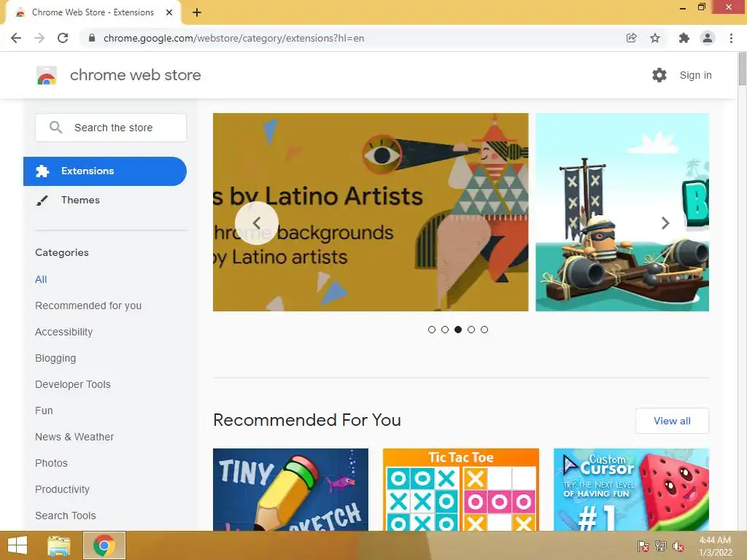This screenshot has height=560, width=747.
Task: Click the padlock site info icon
Action: pyautogui.click(x=92, y=38)
